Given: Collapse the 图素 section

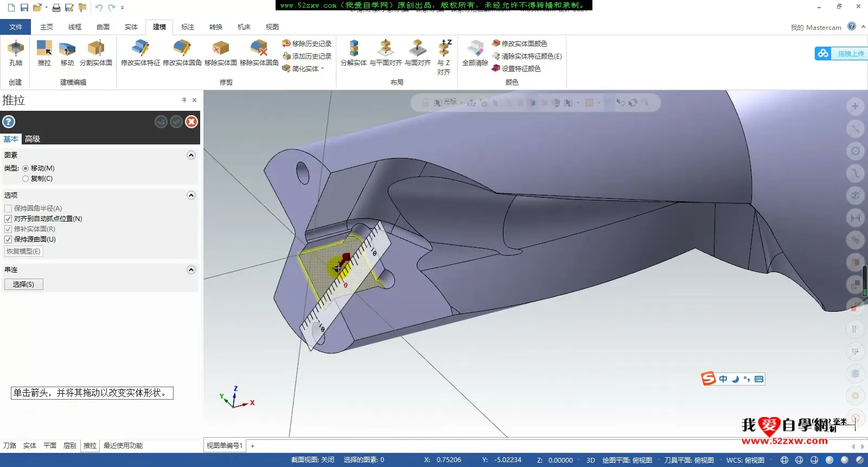Looking at the screenshot, I should click(x=191, y=155).
